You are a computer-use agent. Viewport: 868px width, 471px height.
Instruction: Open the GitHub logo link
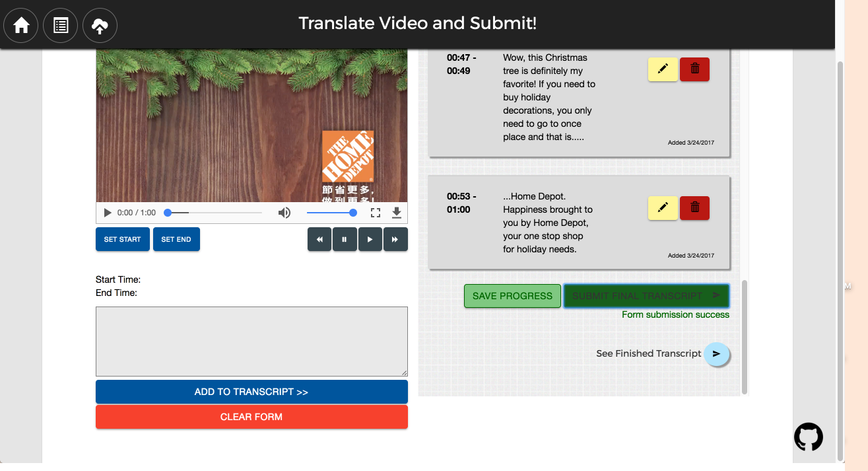[809, 437]
